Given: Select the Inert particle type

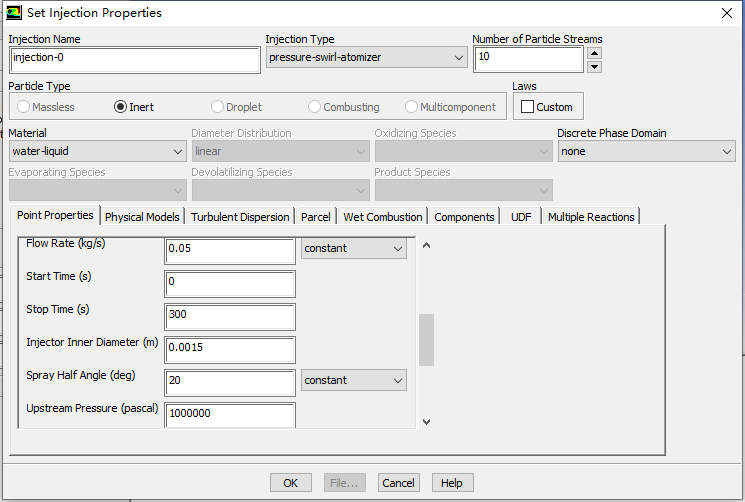Looking at the screenshot, I should point(121,107).
